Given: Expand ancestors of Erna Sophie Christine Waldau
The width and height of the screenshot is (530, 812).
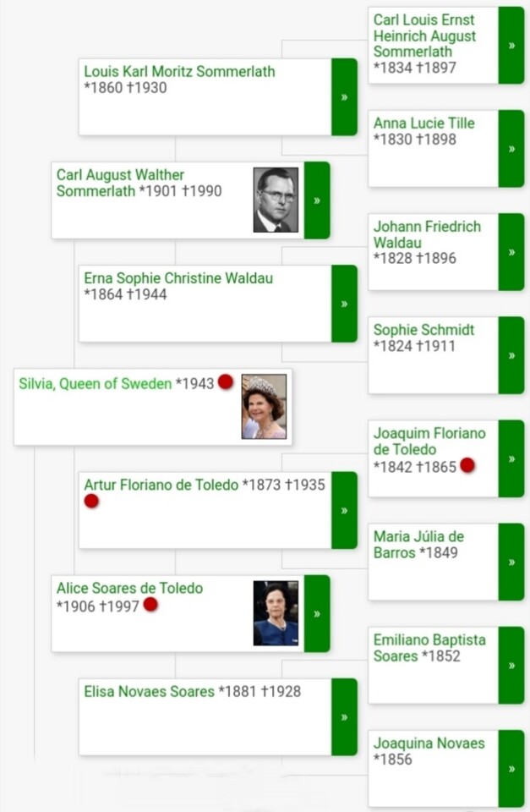Looking at the screenshot, I should (x=344, y=304).
